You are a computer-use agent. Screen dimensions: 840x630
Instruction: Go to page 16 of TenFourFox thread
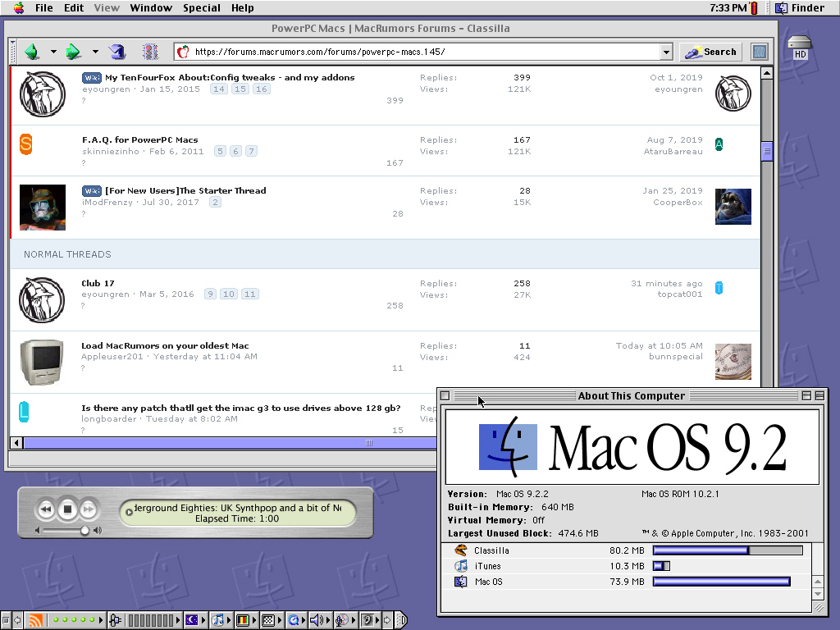262,89
